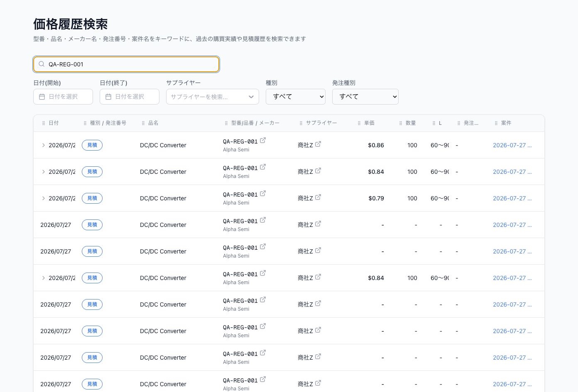
Task: Click the date cell in the $0.86 row
Action: [62, 145]
